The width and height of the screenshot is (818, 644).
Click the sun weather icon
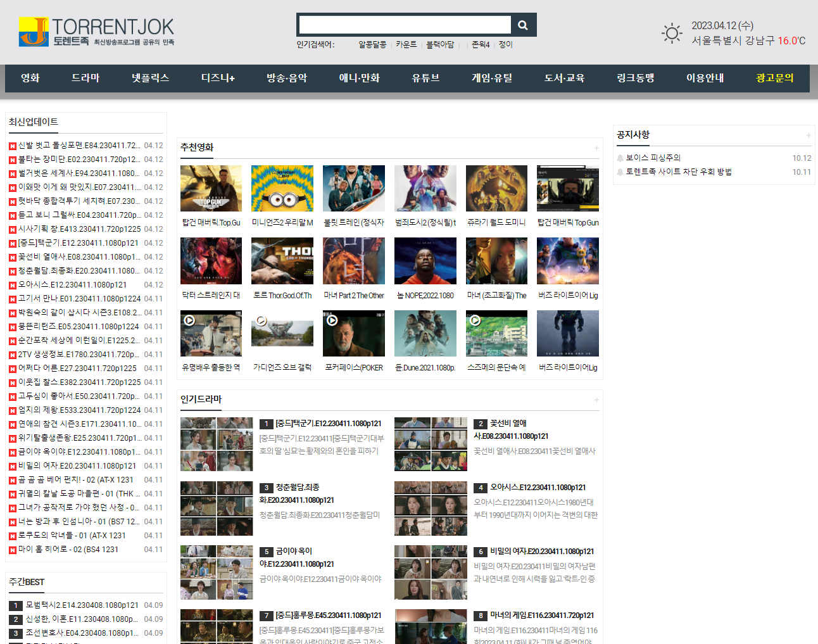click(672, 33)
